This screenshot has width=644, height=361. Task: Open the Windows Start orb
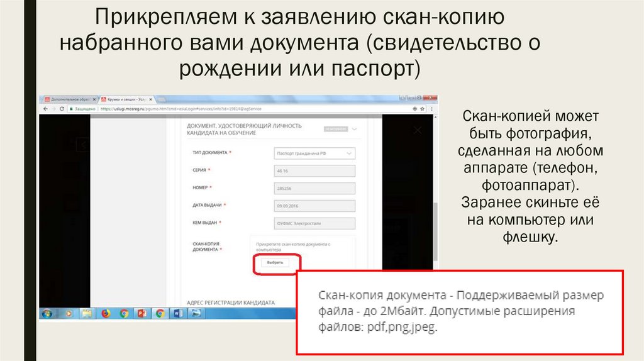[x=47, y=313]
